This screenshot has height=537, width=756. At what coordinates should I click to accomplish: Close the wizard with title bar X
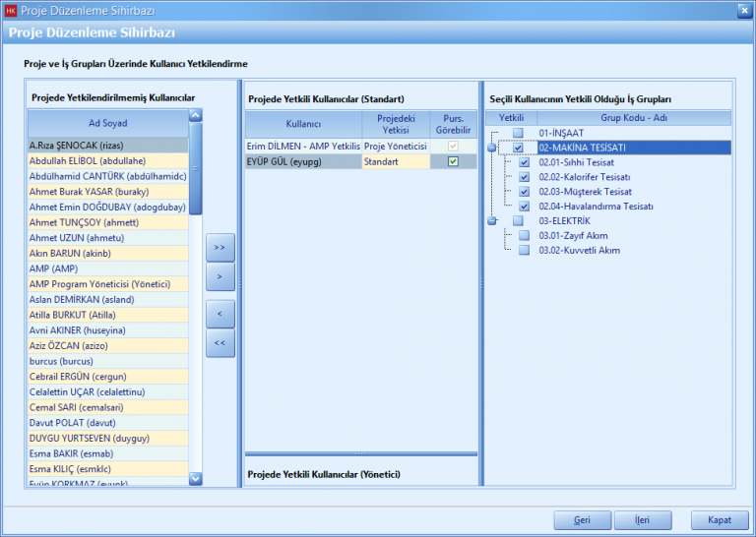pyautogui.click(x=743, y=11)
